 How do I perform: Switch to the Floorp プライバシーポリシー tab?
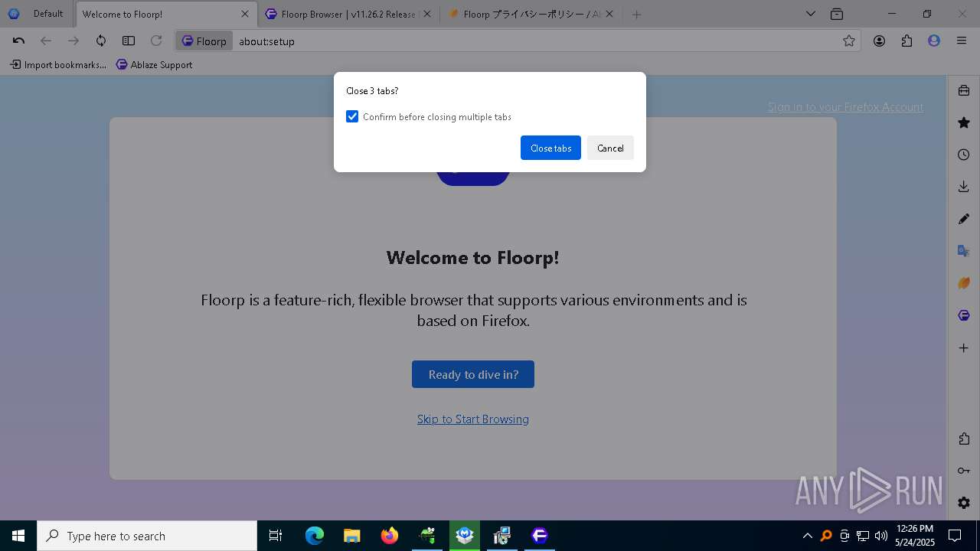point(531,14)
